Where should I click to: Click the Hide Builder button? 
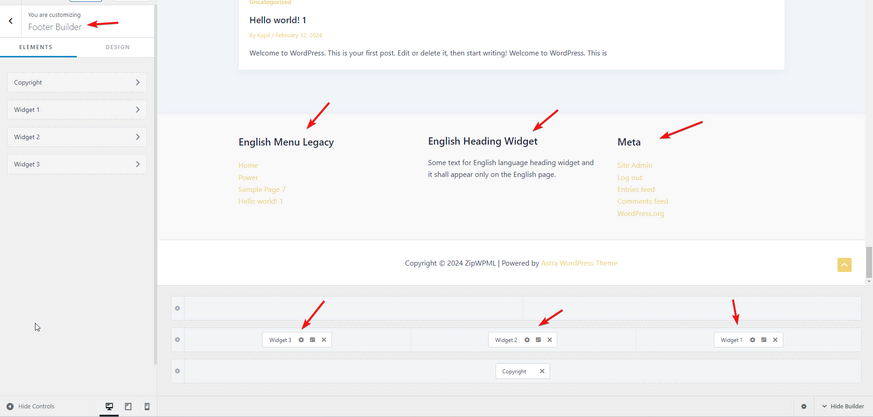tap(844, 407)
